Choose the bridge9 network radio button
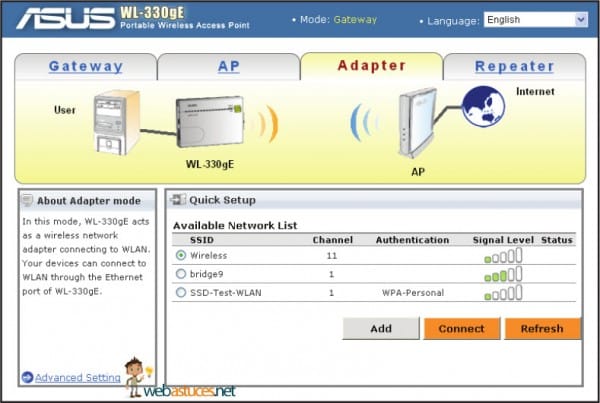 [181, 274]
